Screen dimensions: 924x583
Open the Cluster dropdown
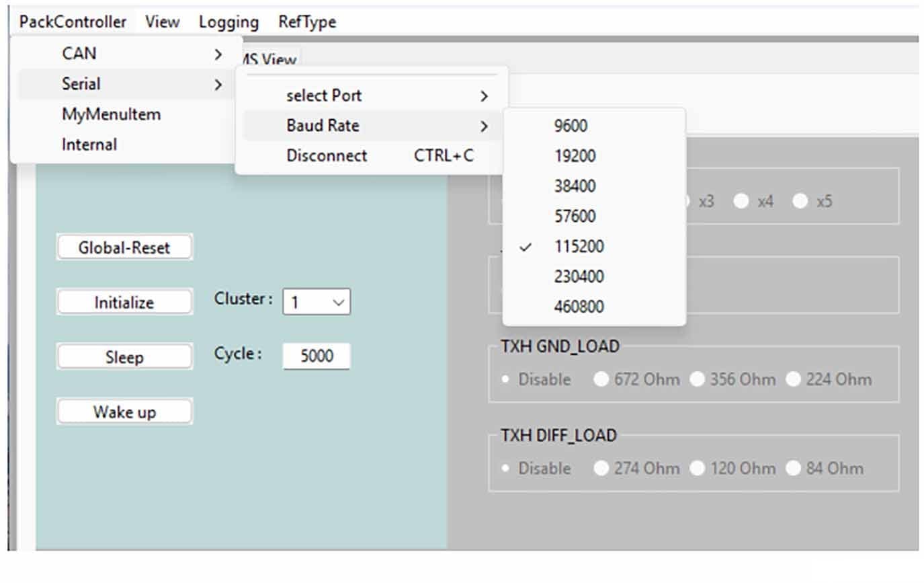[x=317, y=302]
